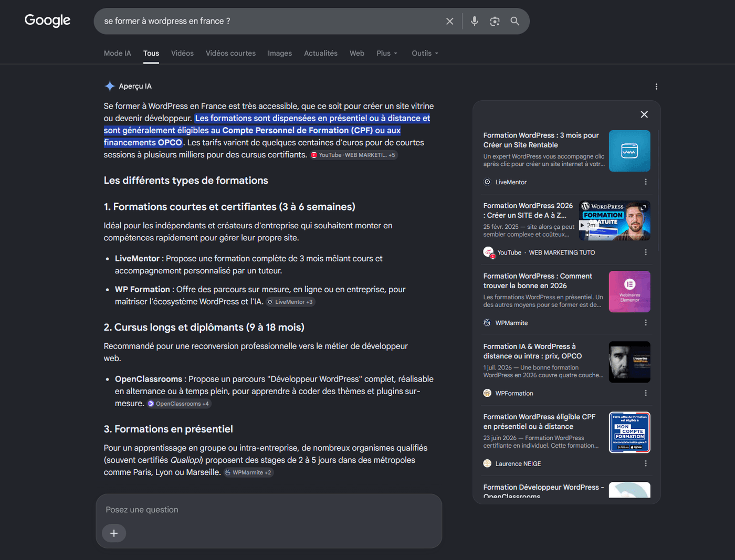Expand the Outils dropdown

[x=425, y=53]
